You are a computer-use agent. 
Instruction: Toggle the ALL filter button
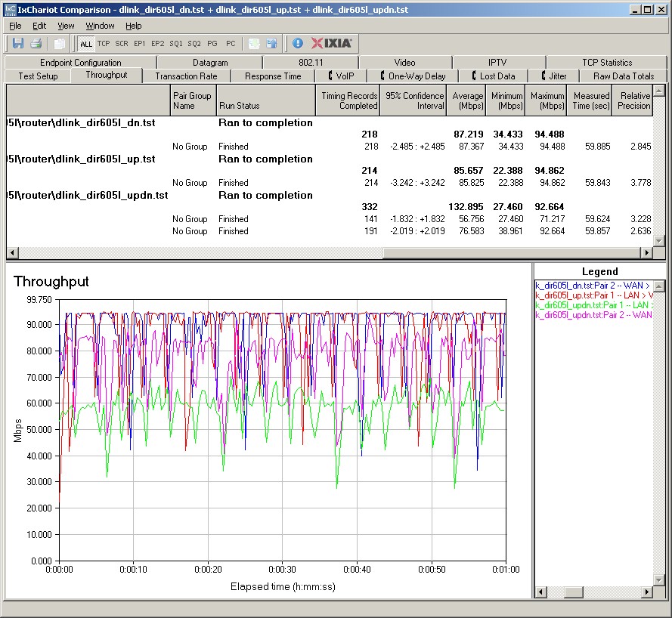click(x=86, y=44)
